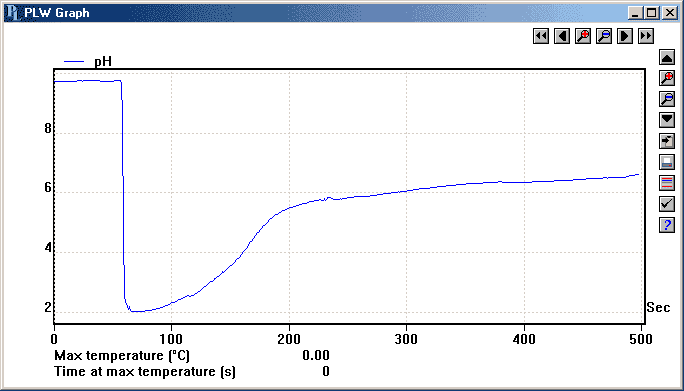Click the 'Sec' axis unit label

pos(658,307)
